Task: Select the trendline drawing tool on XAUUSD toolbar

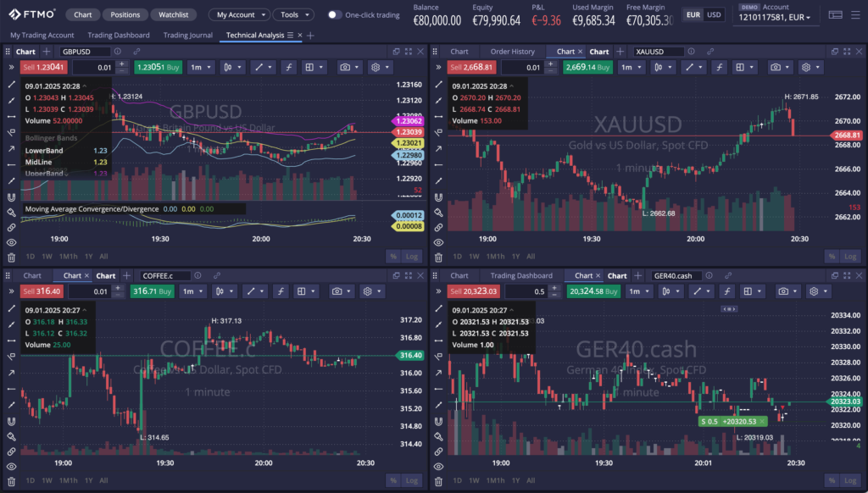Action: pyautogui.click(x=689, y=67)
